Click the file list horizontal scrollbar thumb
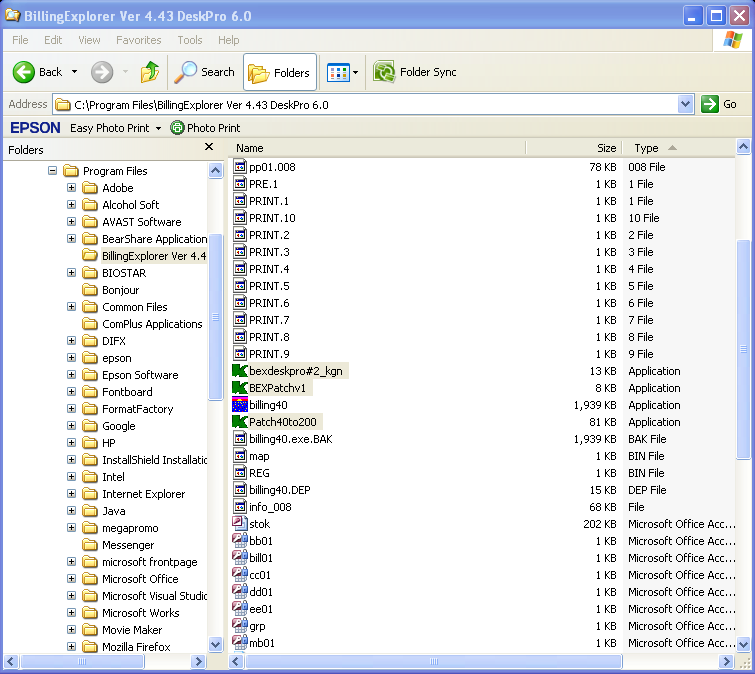The image size is (755, 674). [434, 661]
